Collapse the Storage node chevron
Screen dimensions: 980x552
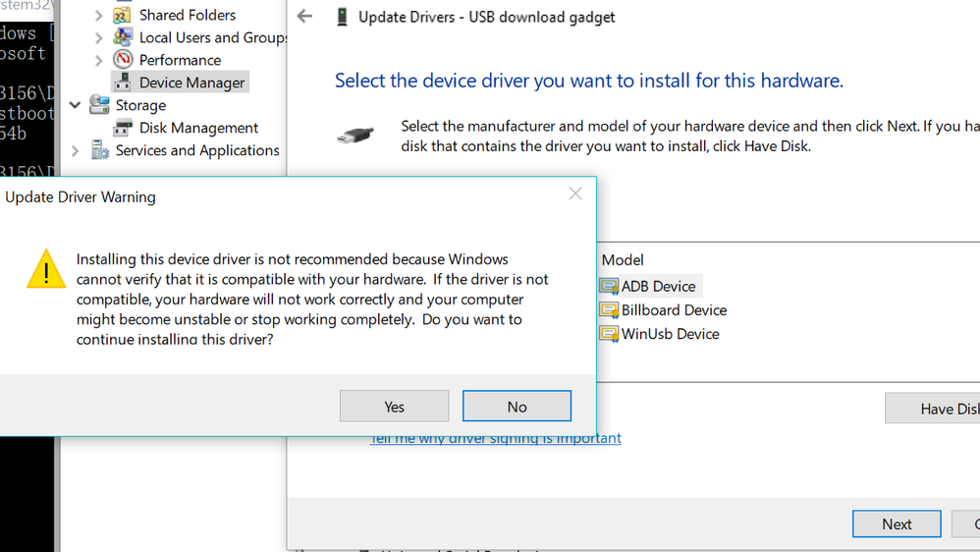click(75, 105)
